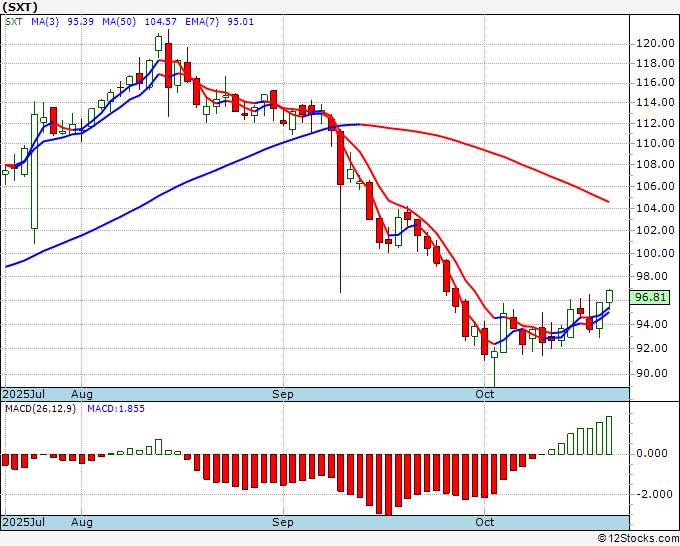This screenshot has width=680, height=546.
Task: Click the ©12Stocks.com credit link
Action: click(x=638, y=539)
